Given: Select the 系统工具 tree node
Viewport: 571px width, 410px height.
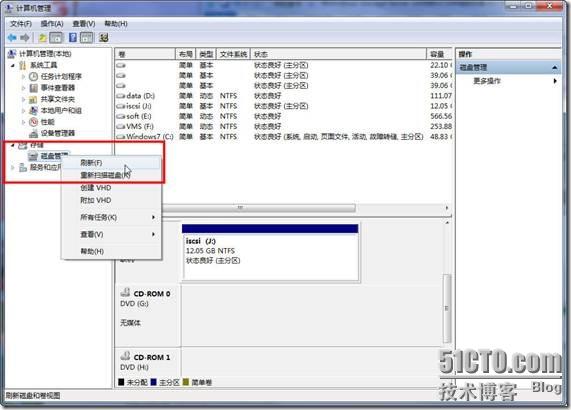Looking at the screenshot, I should click(x=44, y=65).
